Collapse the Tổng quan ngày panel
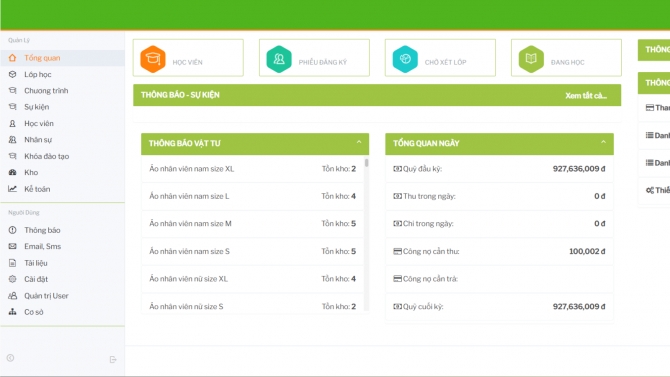 pyautogui.click(x=603, y=142)
